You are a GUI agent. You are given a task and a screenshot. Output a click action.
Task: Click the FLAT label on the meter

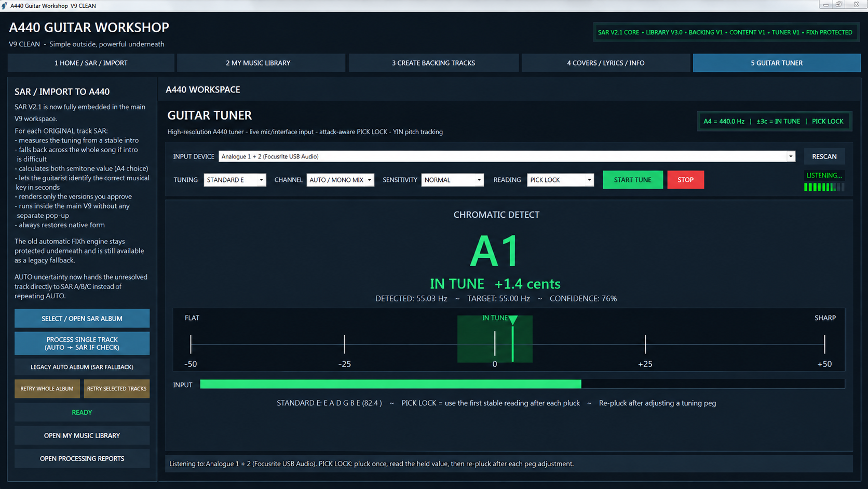pyautogui.click(x=192, y=318)
